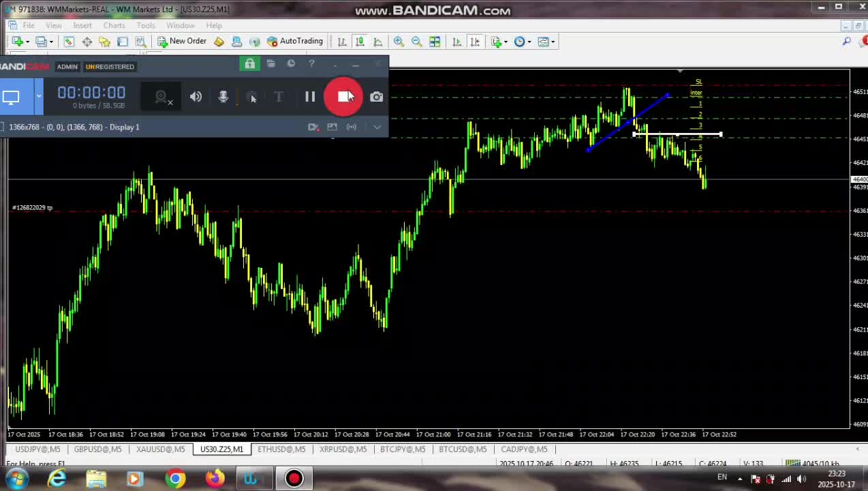This screenshot has width=868, height=491.
Task: Toggle the AutoTrading button
Action: tap(294, 42)
